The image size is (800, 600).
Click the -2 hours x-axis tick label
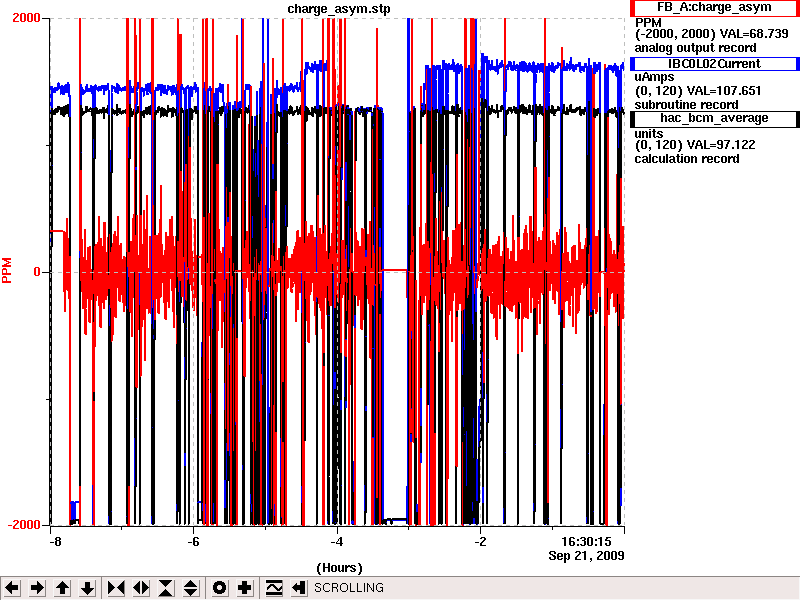point(480,542)
